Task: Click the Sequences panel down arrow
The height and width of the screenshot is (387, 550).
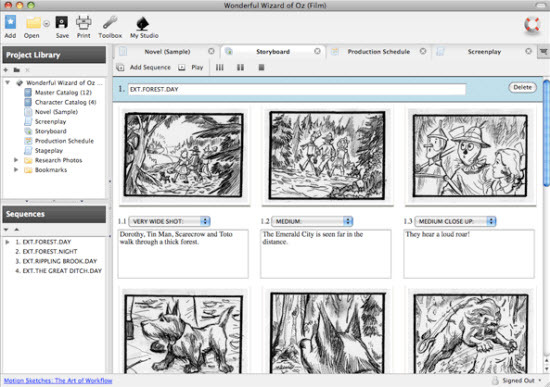Action: pyautogui.click(x=6, y=229)
